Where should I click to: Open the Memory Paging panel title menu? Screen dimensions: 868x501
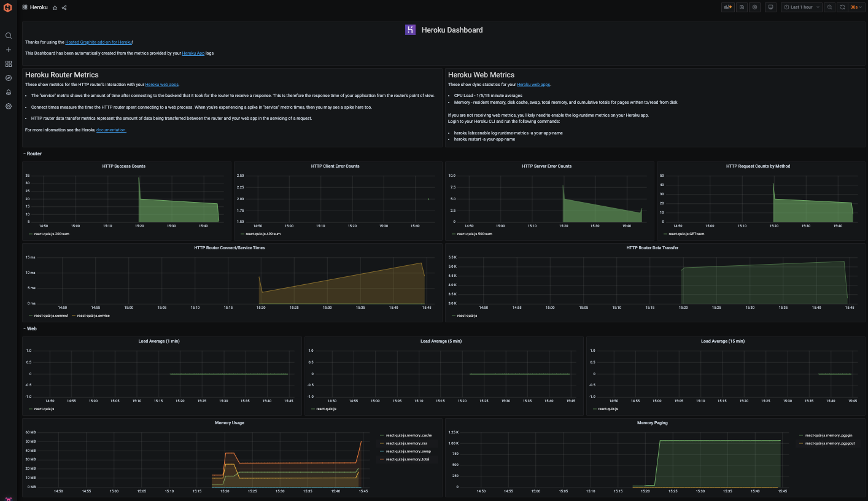pos(653,423)
